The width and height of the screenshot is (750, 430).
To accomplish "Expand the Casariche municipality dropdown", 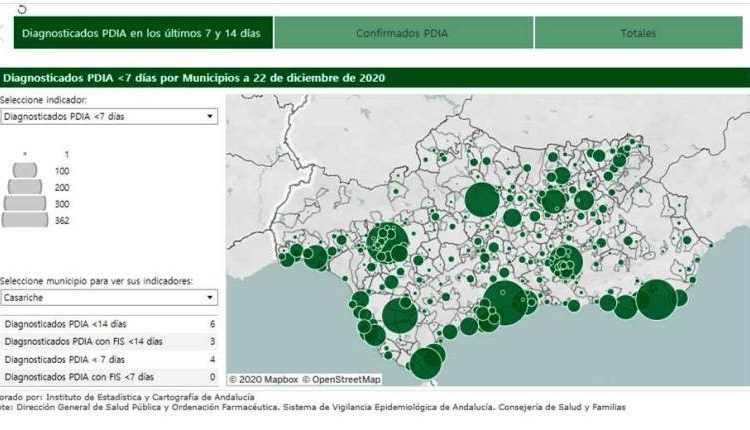I will coord(108,298).
